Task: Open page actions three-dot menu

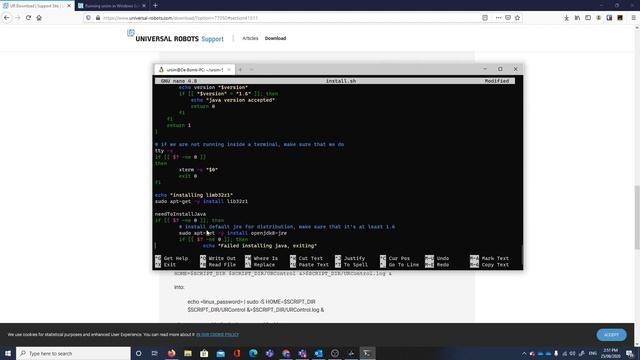Action: (498, 18)
